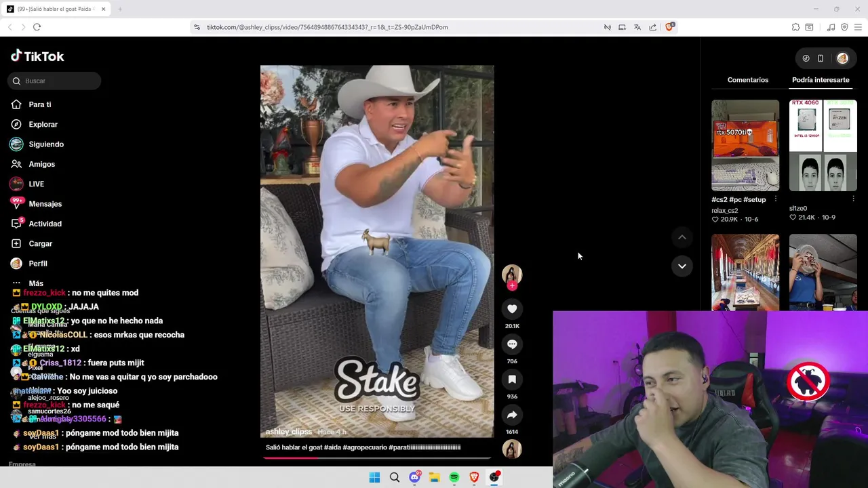Viewport: 868px width, 488px height.
Task: Open the relax_cs2 profile link
Action: point(724,211)
